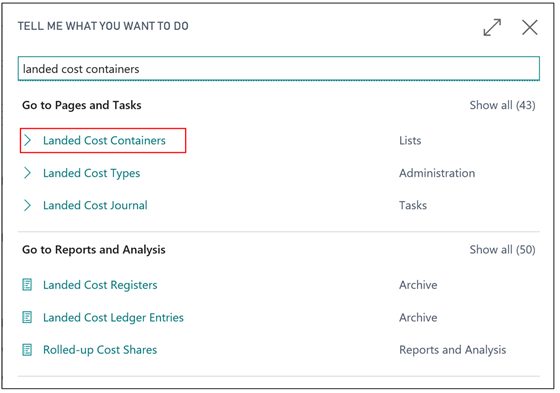Click the chevron beside Landed Cost Containers
This screenshot has height=393, width=560.
pyautogui.click(x=28, y=140)
